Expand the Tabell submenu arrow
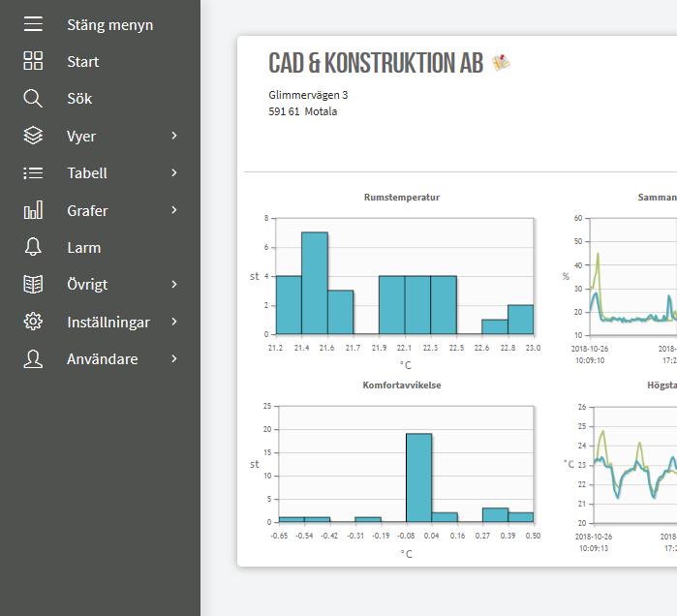Screen dimensions: 677x616 (174, 172)
